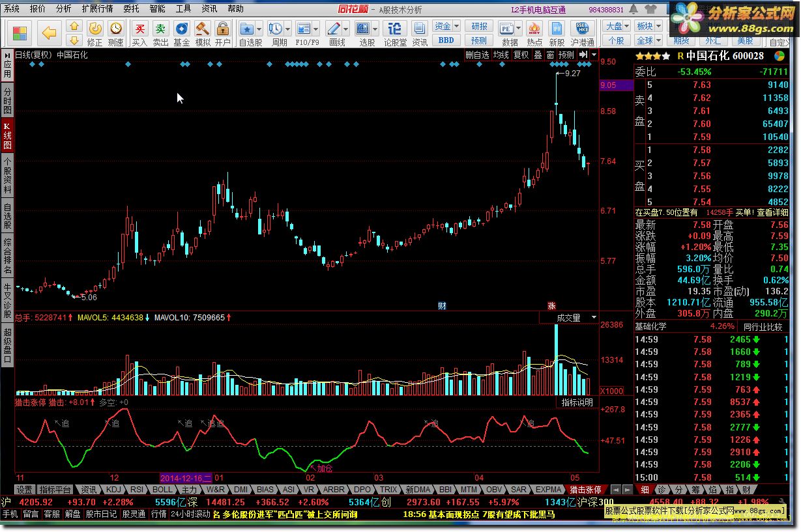
Task: Click the 修正 toolbar icon
Action: (95, 33)
